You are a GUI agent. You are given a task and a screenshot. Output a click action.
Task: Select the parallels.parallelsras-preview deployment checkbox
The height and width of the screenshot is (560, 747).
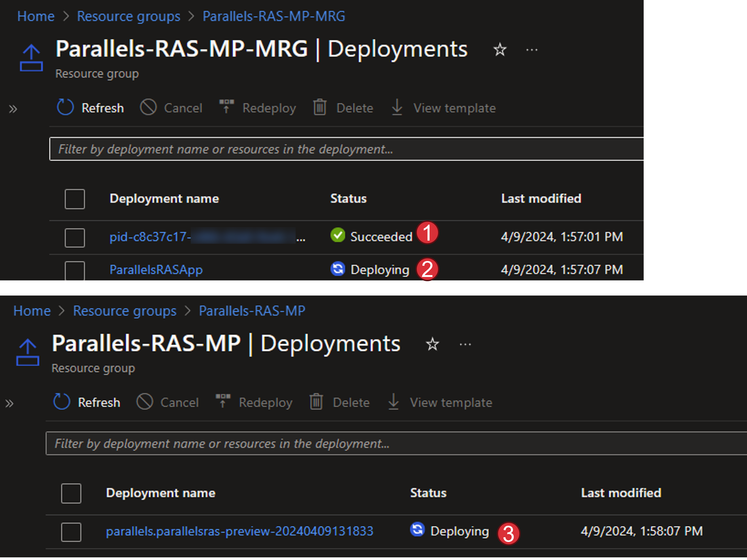point(71,532)
